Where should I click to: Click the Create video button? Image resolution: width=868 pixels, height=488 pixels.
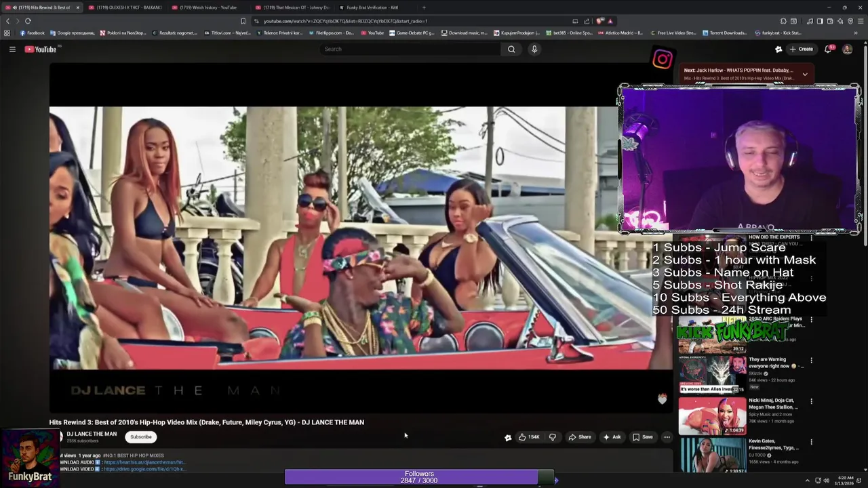tap(801, 49)
